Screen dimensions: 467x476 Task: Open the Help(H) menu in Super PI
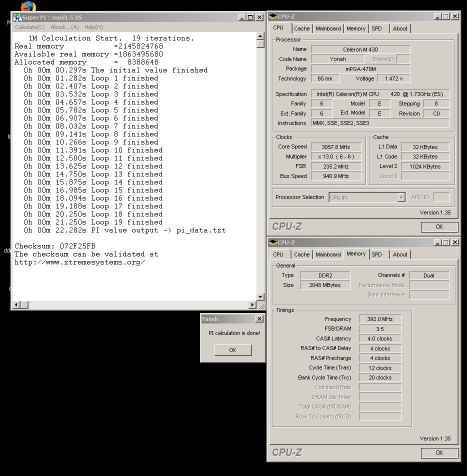pos(93,27)
